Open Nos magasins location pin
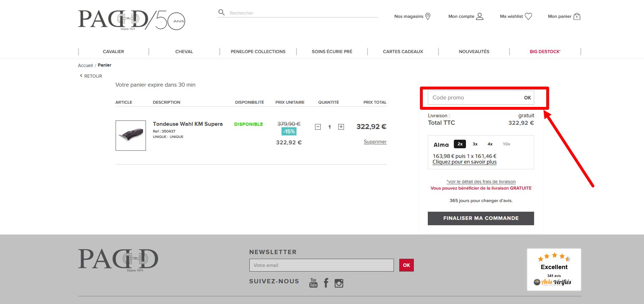This screenshot has width=644, height=304. click(x=428, y=16)
